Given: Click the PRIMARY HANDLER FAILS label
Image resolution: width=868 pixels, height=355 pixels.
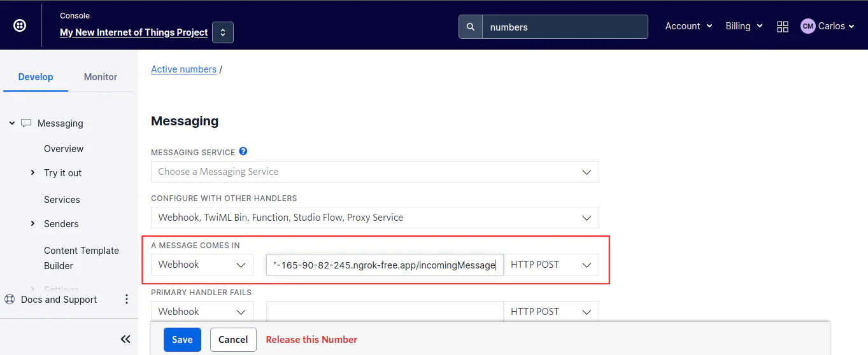Looking at the screenshot, I should click(201, 293).
